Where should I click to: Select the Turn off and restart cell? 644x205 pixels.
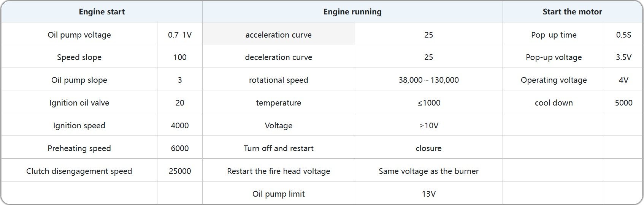click(x=278, y=148)
